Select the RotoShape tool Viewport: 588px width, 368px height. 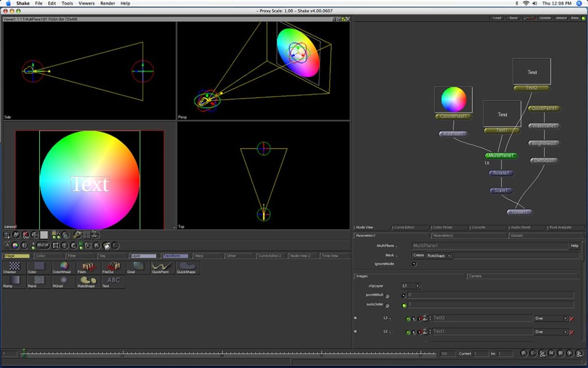coord(86,281)
